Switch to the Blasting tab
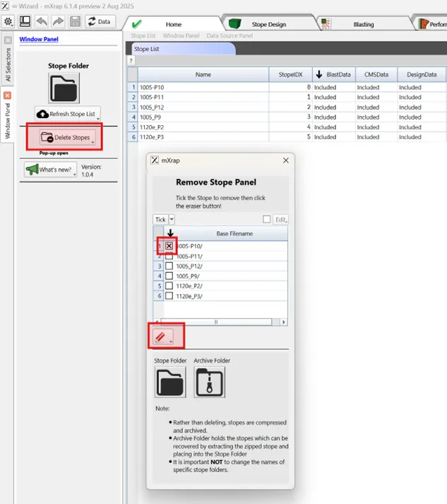Screen dimensions: 447x504 (363, 24)
